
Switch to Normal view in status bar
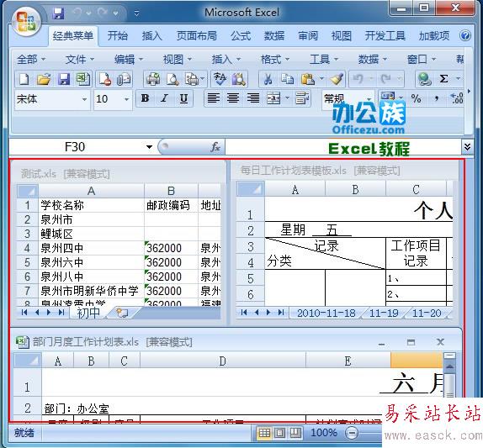[264, 433]
